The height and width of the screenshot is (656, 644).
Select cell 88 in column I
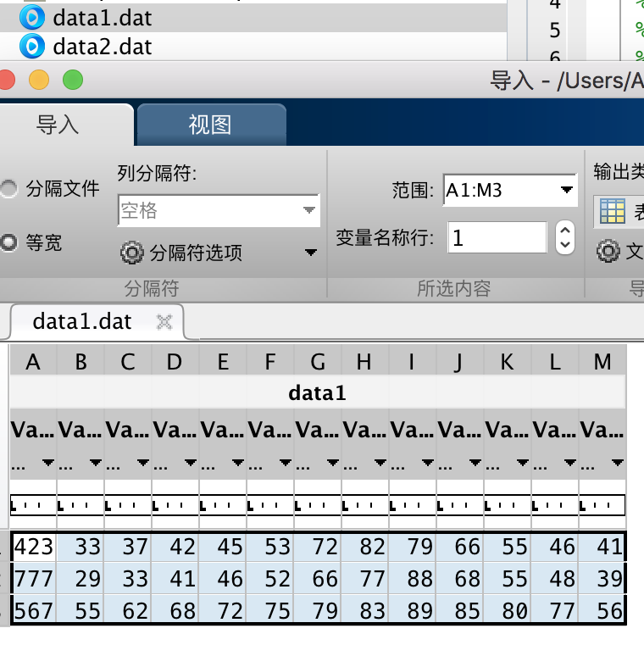click(x=413, y=579)
